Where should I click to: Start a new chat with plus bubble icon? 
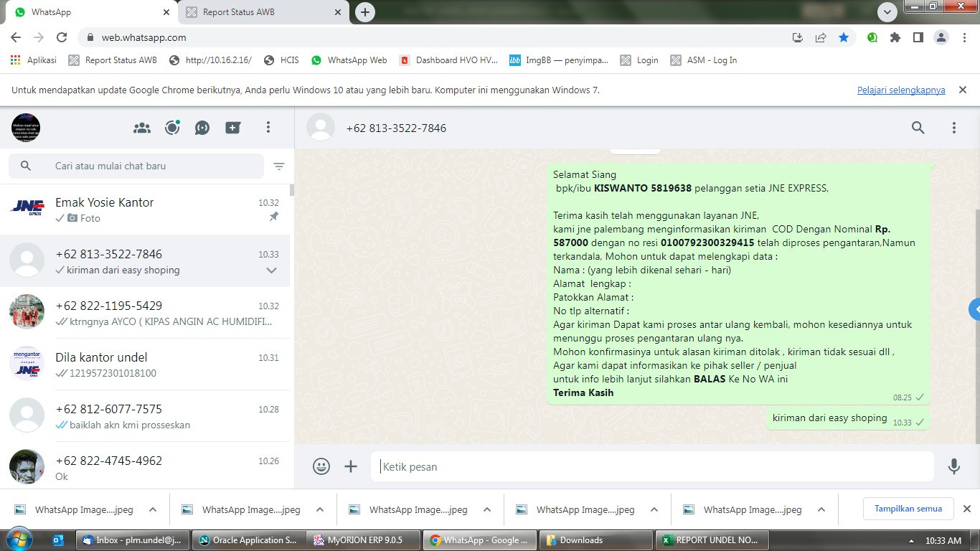point(232,128)
